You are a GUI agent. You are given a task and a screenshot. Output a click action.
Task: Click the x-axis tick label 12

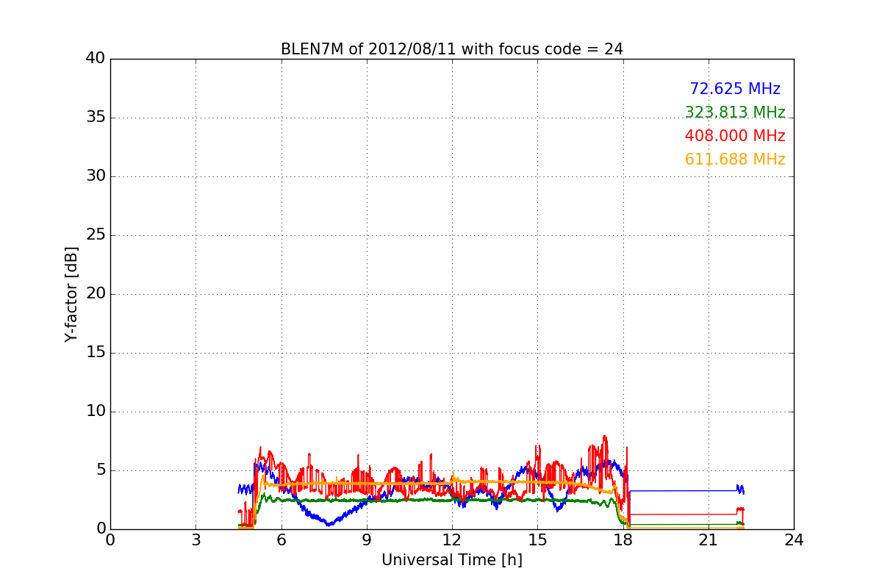click(452, 540)
